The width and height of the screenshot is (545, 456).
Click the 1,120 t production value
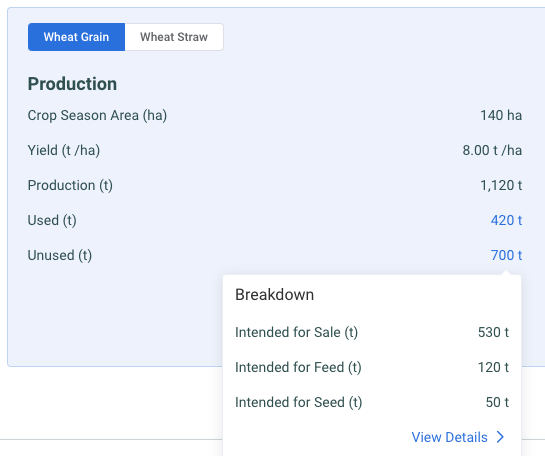[x=501, y=186]
